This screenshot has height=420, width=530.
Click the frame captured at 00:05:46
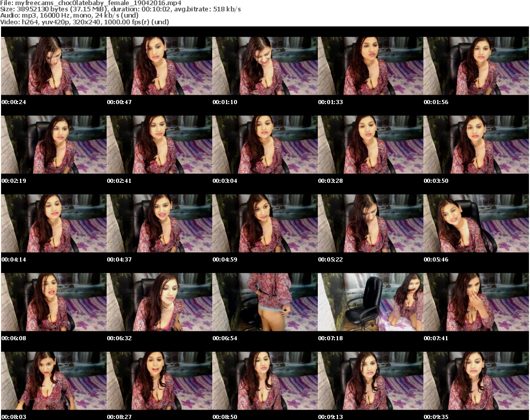pyautogui.click(x=476, y=223)
